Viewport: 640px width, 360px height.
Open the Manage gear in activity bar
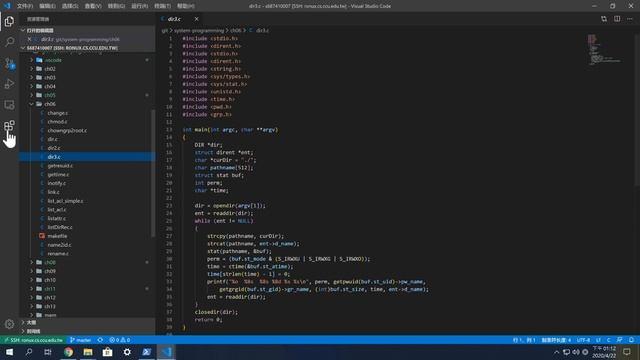pyautogui.click(x=9, y=324)
